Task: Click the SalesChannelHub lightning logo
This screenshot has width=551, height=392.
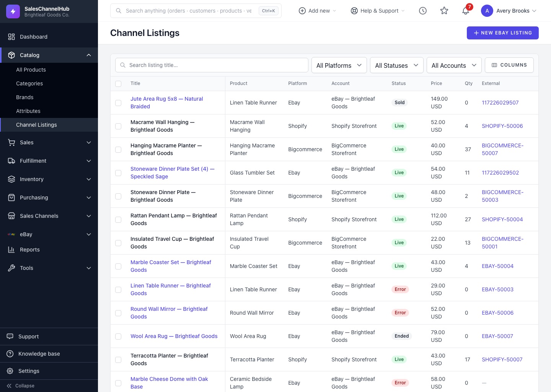Action: 13,11
